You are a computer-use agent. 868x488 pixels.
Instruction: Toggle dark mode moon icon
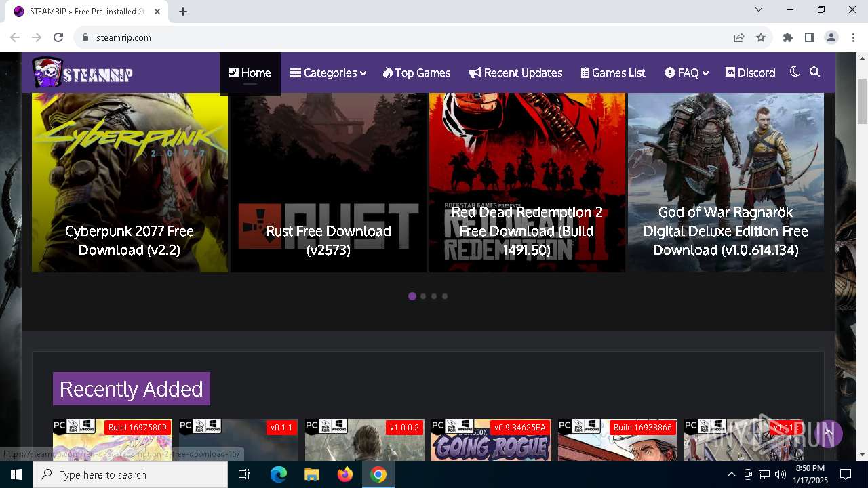(x=795, y=72)
